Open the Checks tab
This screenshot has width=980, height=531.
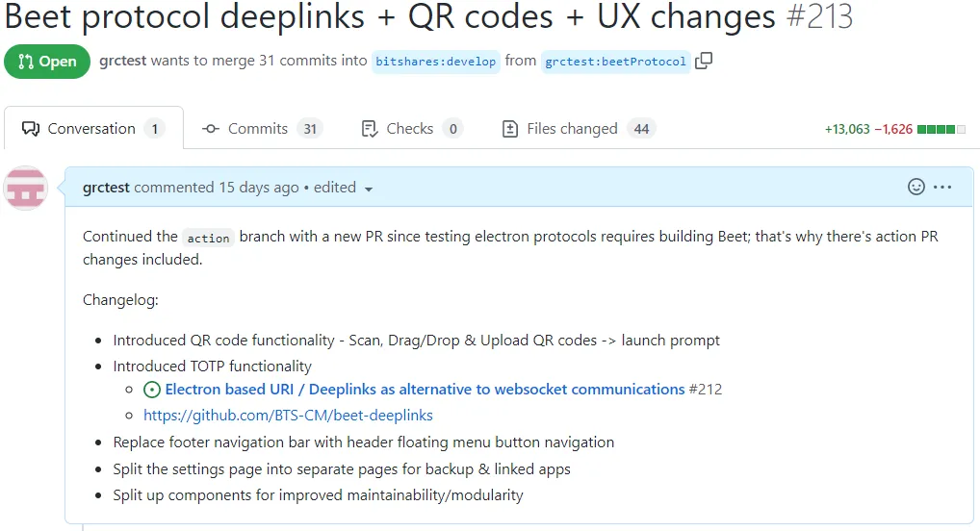pyautogui.click(x=412, y=129)
